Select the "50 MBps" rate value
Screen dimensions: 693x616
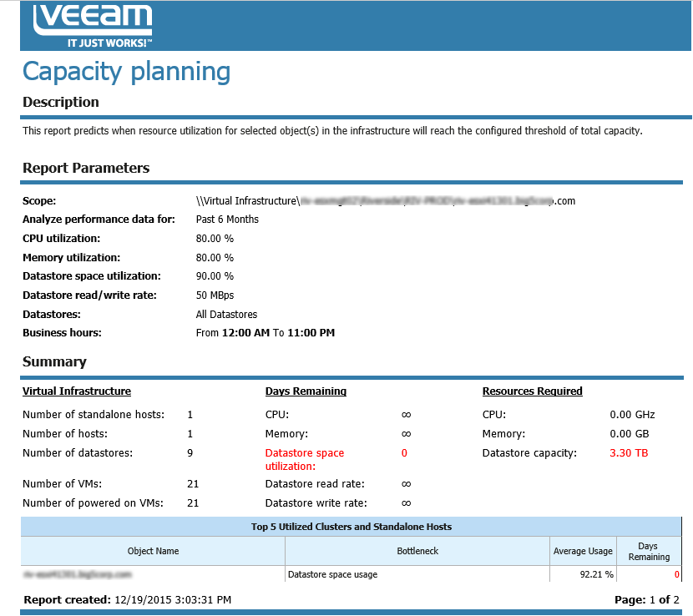point(215,295)
